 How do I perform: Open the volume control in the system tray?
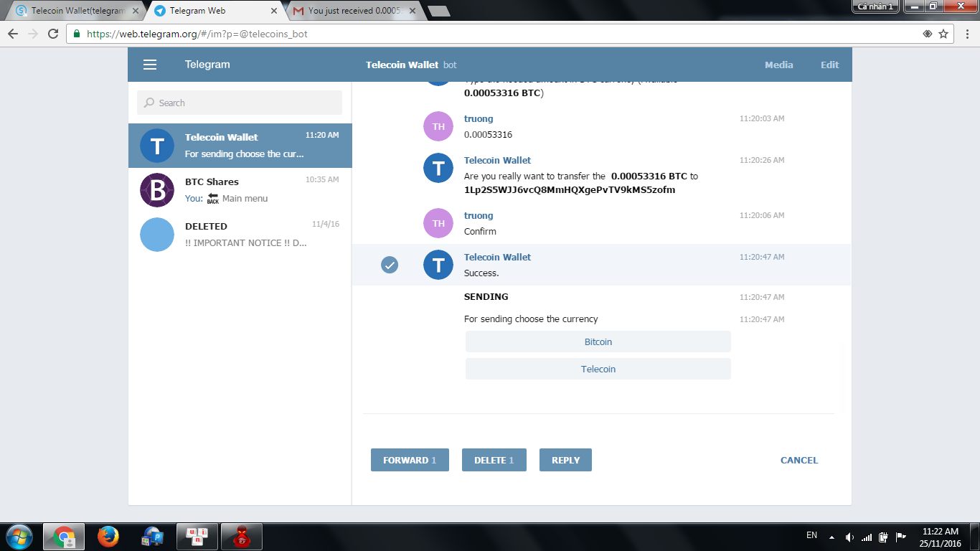(x=850, y=537)
